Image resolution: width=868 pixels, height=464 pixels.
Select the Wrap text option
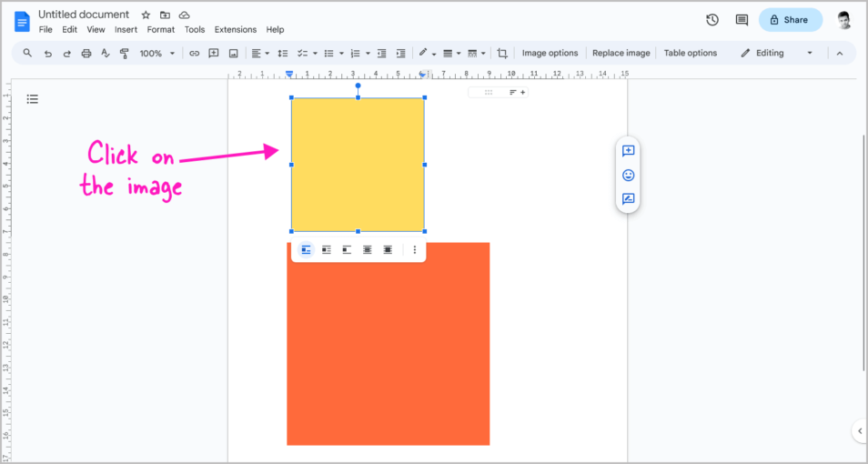[327, 250]
